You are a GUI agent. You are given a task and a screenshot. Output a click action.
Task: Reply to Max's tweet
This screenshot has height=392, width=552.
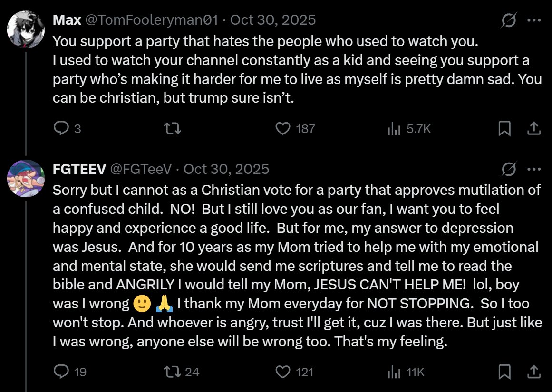tap(61, 128)
